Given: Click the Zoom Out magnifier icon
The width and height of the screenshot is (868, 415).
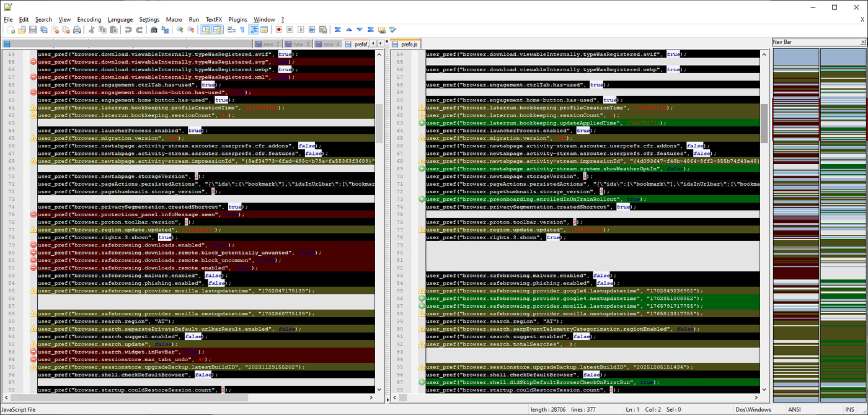Looking at the screenshot, I should click(191, 30).
